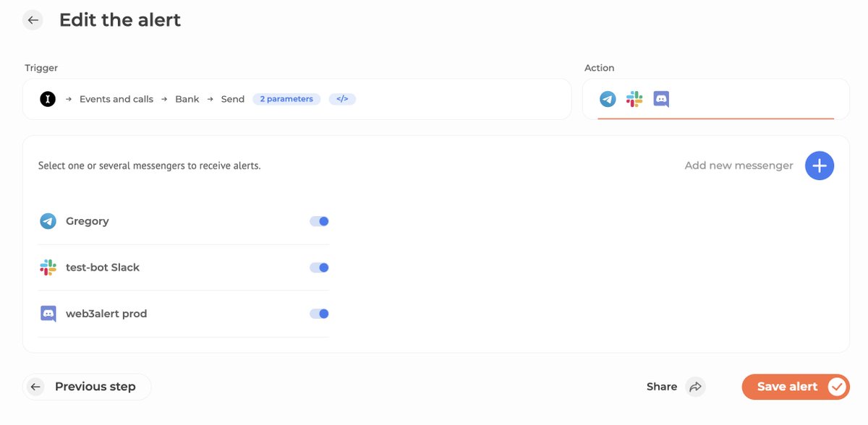Screen dimensions: 868x425
Task: Toggle off the Gregory Telegram messenger
Action: pyautogui.click(x=319, y=221)
